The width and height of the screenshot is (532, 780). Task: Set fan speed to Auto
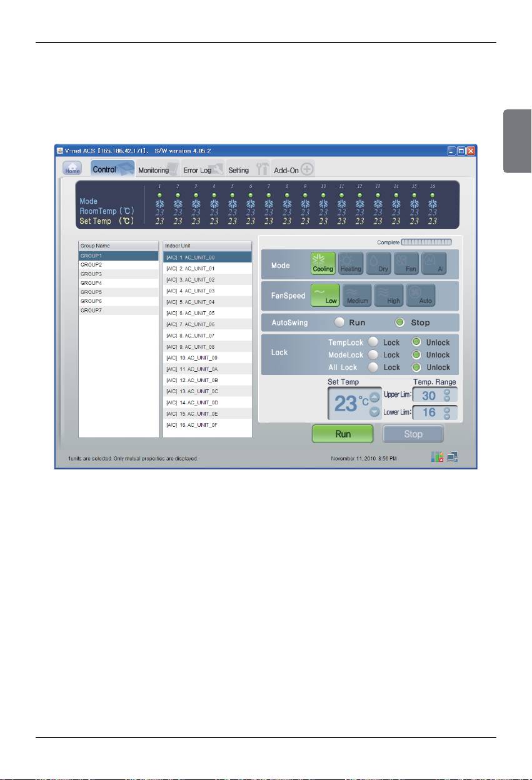[420, 295]
